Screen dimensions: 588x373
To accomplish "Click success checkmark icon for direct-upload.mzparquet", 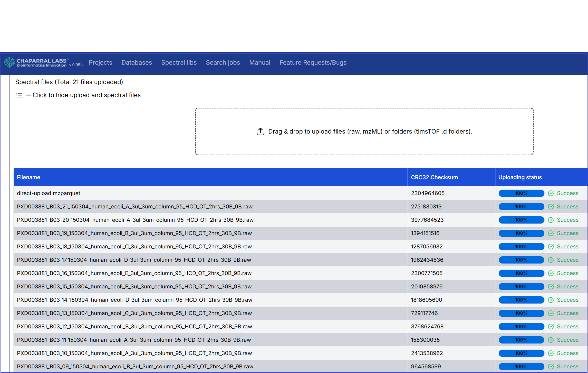I will (x=551, y=193).
